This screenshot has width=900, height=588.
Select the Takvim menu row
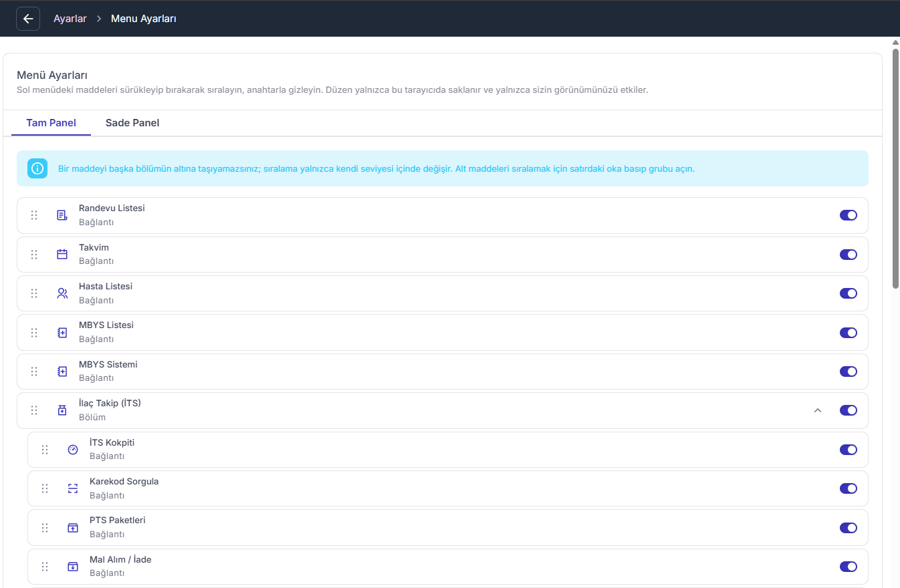click(443, 254)
